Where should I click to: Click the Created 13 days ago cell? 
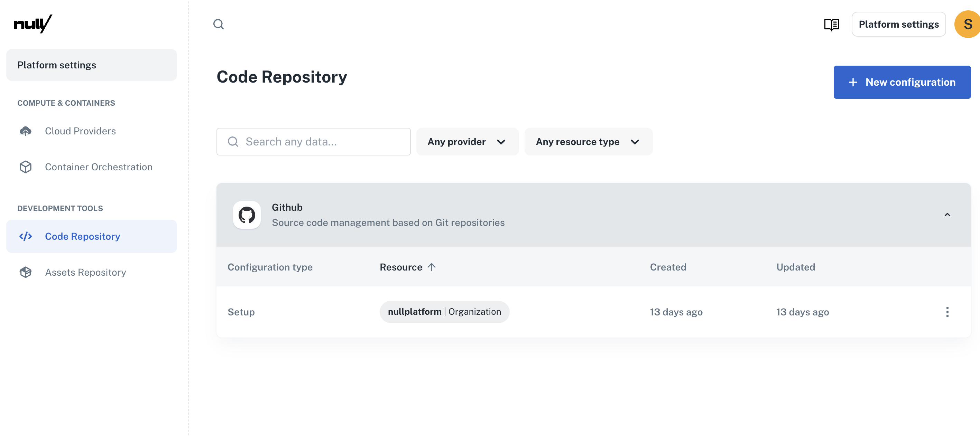click(x=676, y=312)
